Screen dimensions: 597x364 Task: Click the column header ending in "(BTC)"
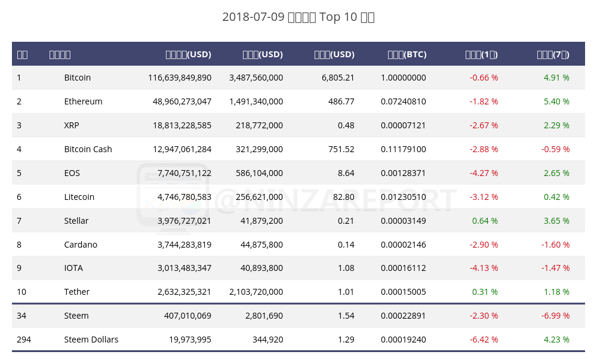click(407, 54)
